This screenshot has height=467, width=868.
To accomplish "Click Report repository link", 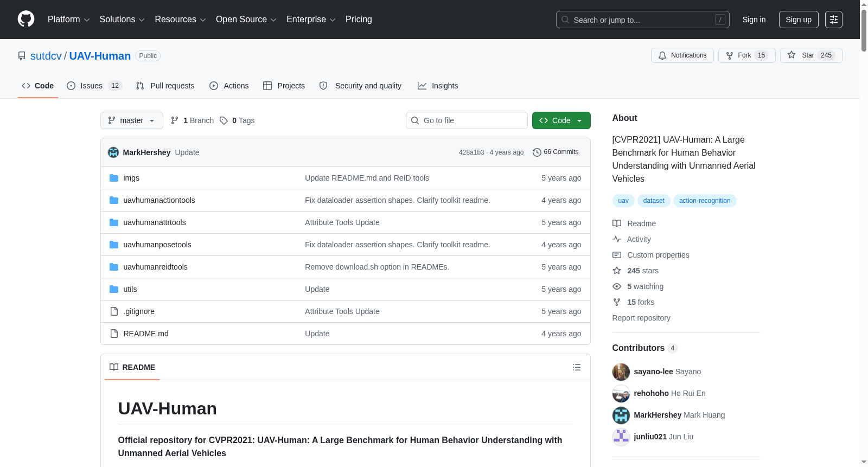I will click(x=641, y=318).
